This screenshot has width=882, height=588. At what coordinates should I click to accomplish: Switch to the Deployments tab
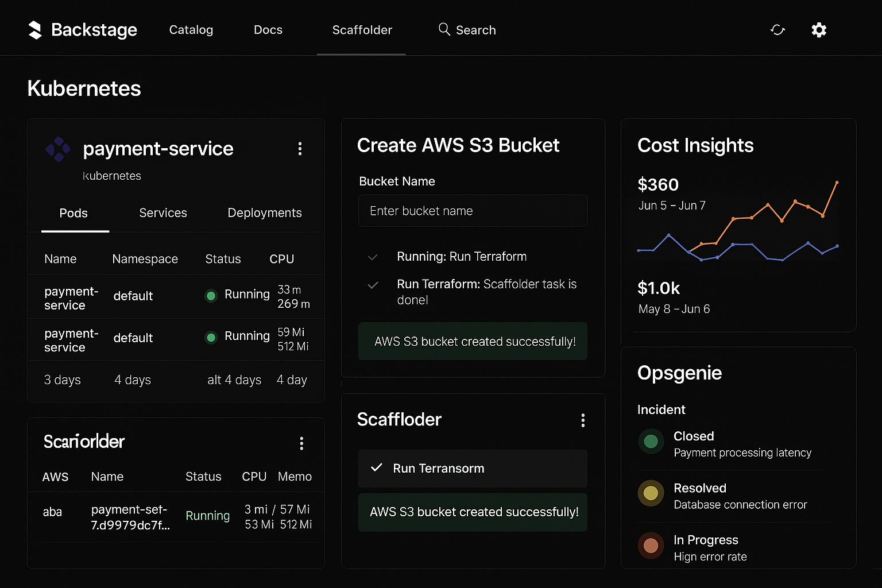pyautogui.click(x=265, y=213)
